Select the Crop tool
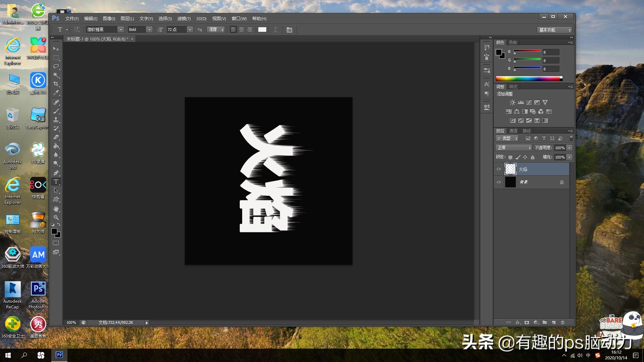Viewport: 644px width, 362px height. click(x=56, y=84)
